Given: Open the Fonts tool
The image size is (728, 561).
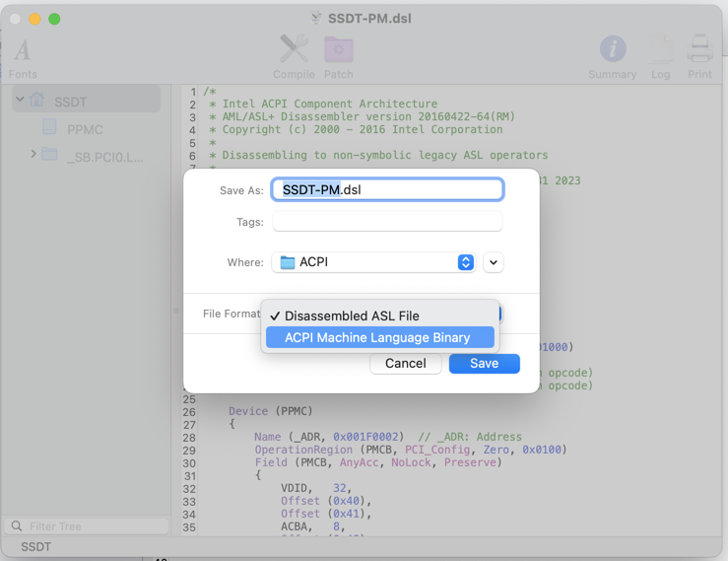Looking at the screenshot, I should [23, 58].
